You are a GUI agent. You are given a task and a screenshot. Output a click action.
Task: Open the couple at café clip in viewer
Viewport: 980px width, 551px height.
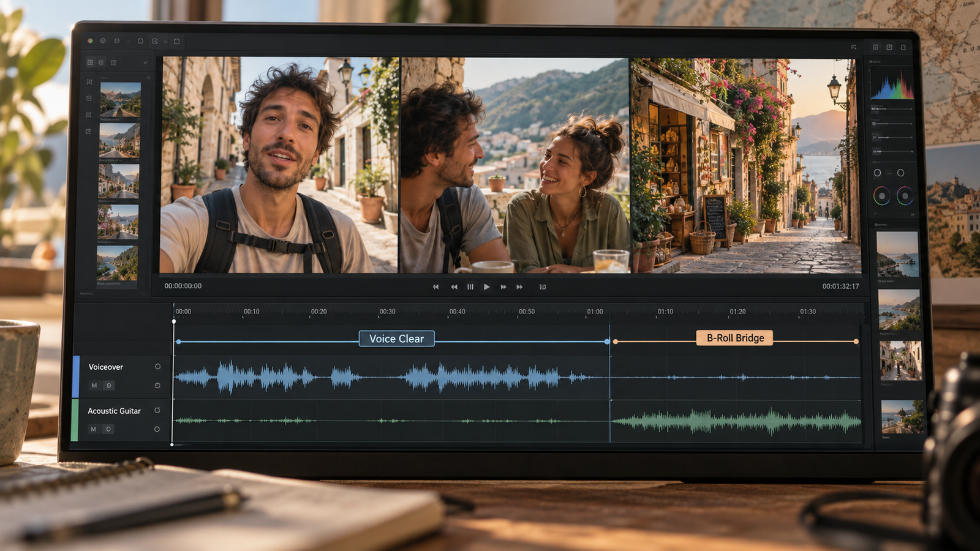point(515,165)
